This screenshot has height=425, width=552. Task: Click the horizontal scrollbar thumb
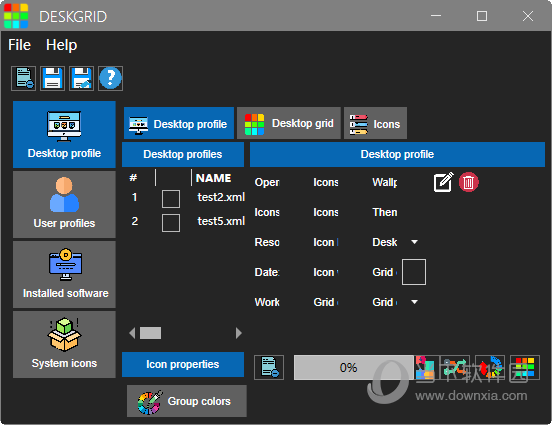[x=150, y=333]
